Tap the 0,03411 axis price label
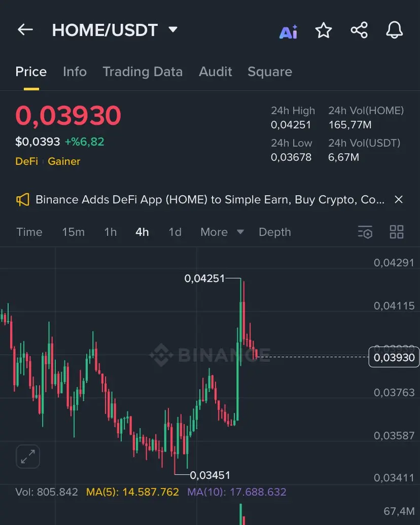The width and height of the screenshot is (420, 525). tap(394, 478)
